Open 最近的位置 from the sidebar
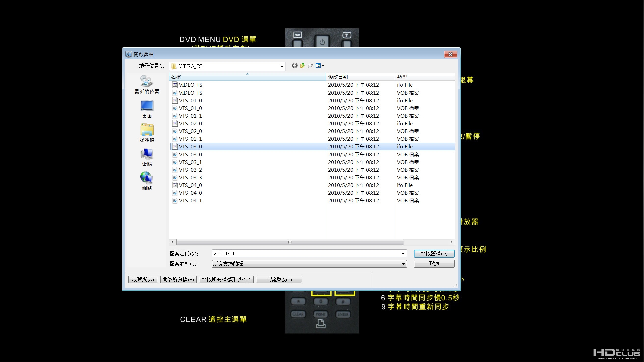The image size is (644, 362). (146, 84)
